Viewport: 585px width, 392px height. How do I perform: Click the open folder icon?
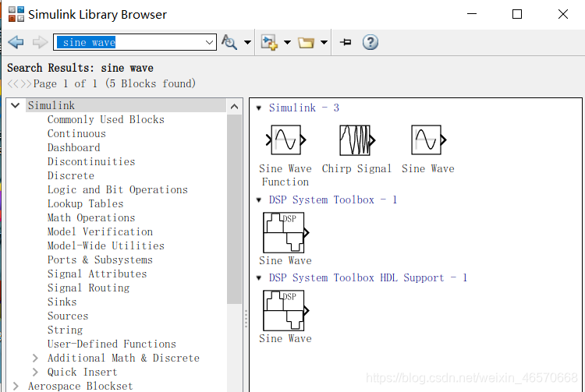[x=306, y=43]
